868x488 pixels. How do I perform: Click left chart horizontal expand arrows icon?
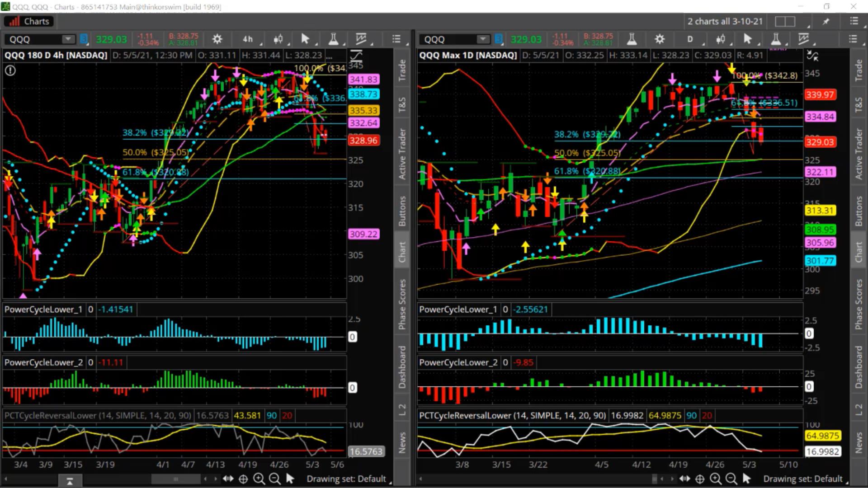(x=228, y=479)
